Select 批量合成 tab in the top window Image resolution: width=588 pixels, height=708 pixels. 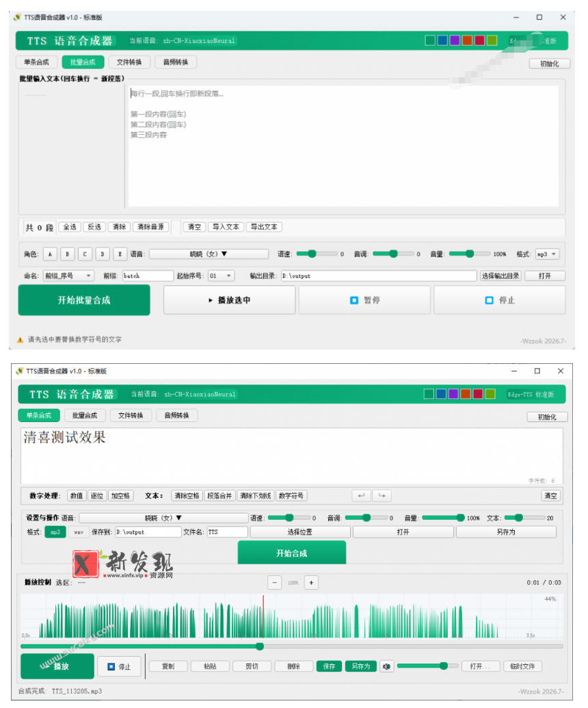[x=83, y=62]
